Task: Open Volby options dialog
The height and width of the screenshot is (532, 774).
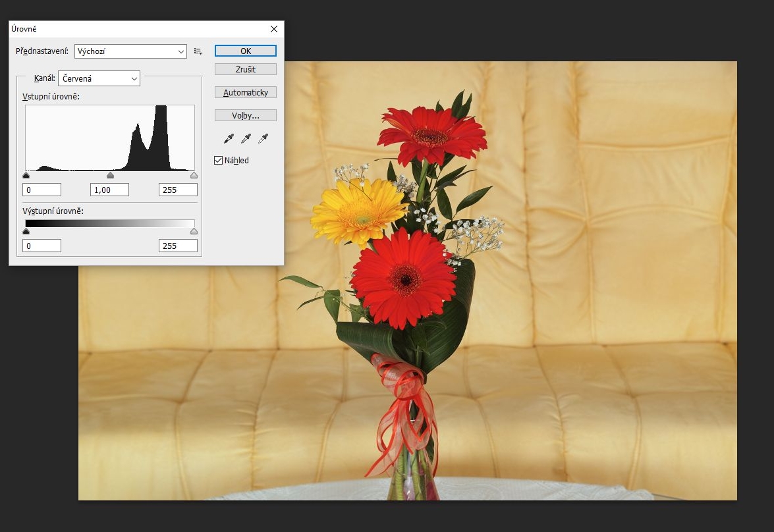Action: pos(245,116)
